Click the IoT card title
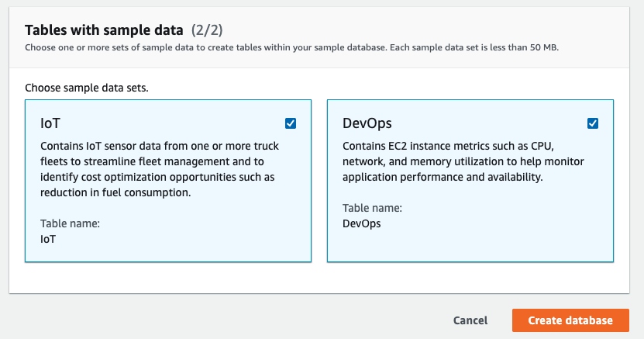The height and width of the screenshot is (339, 644). coord(50,123)
